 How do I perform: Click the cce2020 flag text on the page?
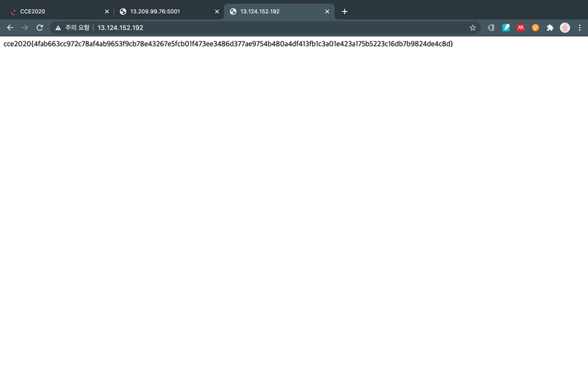coord(228,44)
